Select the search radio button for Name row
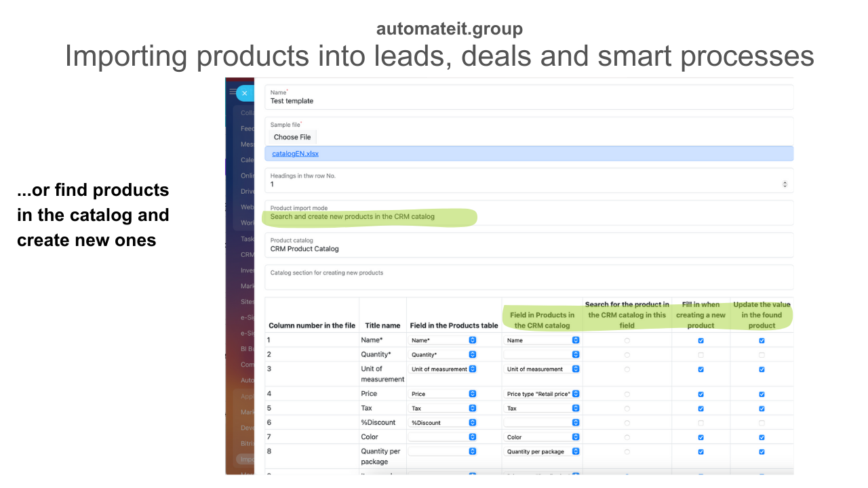Viewport: 868px width, 488px height. click(x=627, y=341)
